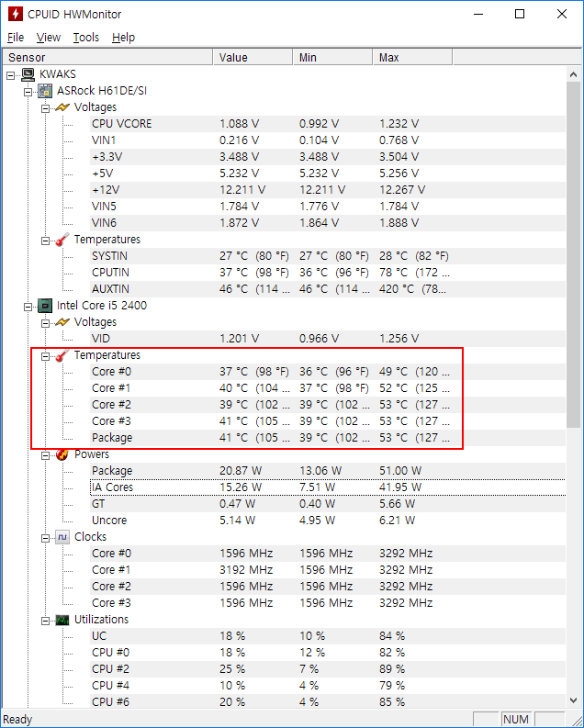Image resolution: width=584 pixels, height=728 pixels.
Task: Click the scrollbar up arrow
Action: click(573, 74)
